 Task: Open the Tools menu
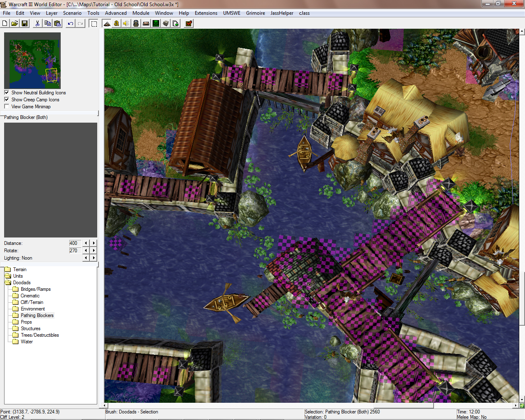point(94,13)
